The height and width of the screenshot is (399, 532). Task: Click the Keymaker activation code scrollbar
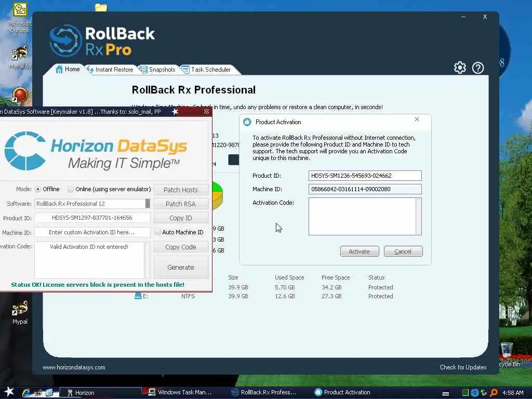[x=147, y=260]
